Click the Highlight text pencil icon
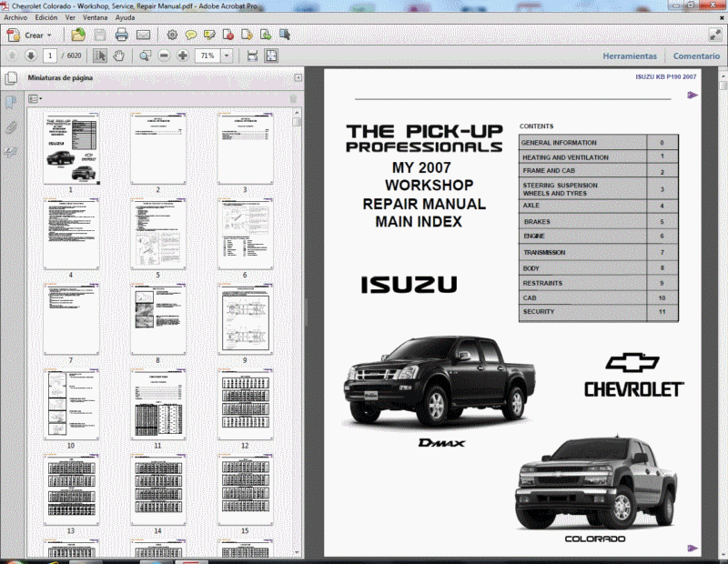 [209, 35]
